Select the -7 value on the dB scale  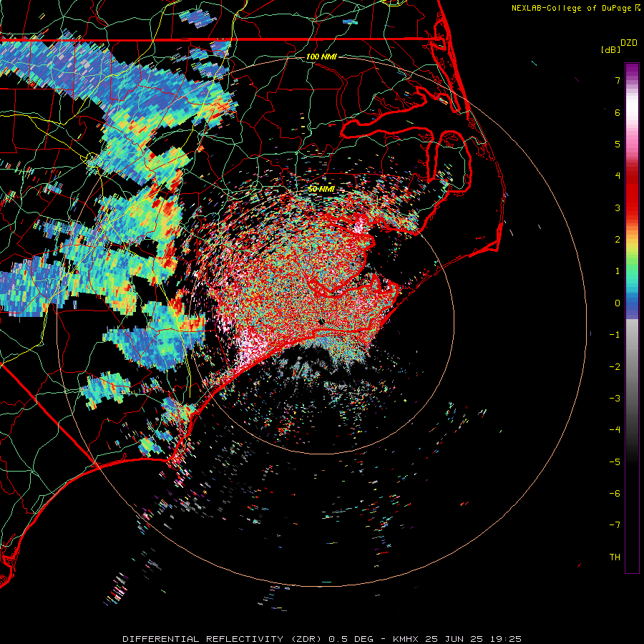615,525
